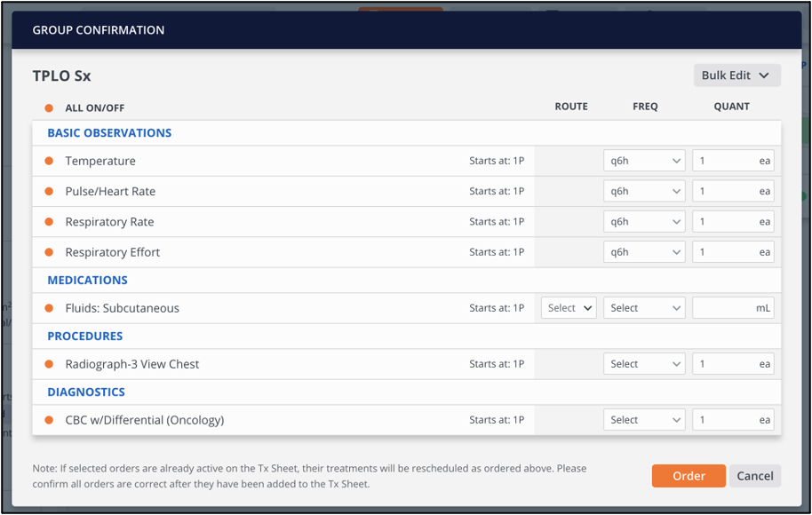Click the BASIC OBSERVATIONS section heading

click(x=109, y=133)
